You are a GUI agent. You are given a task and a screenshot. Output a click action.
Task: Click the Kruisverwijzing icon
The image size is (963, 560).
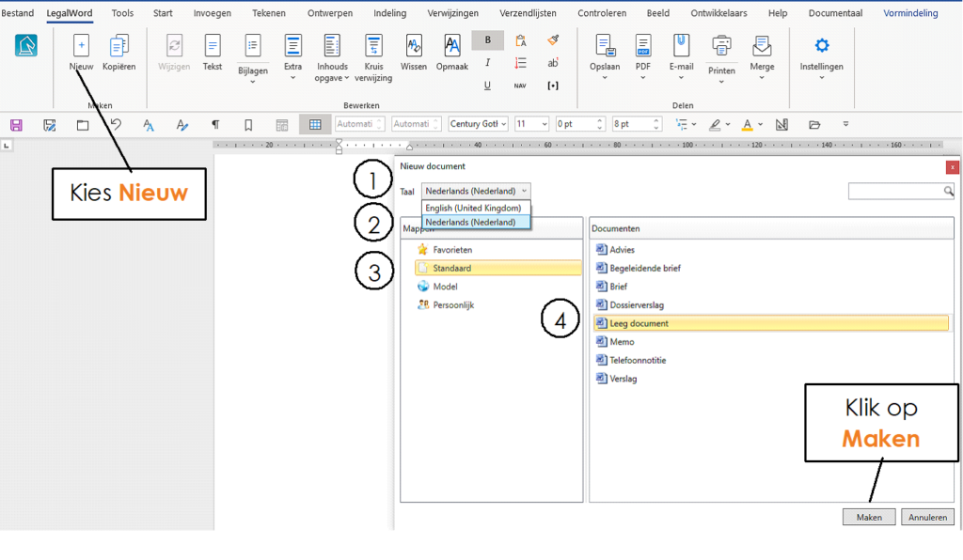click(373, 46)
